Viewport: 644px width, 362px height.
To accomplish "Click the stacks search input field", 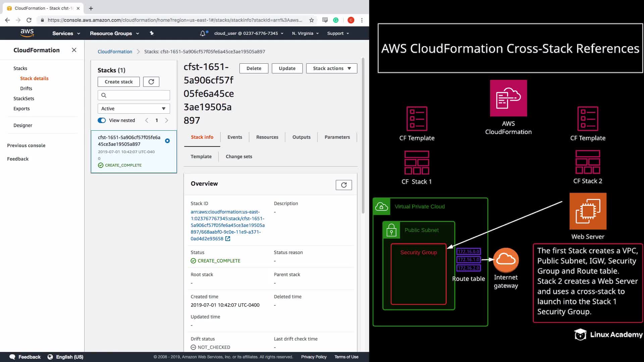I will tap(138, 95).
